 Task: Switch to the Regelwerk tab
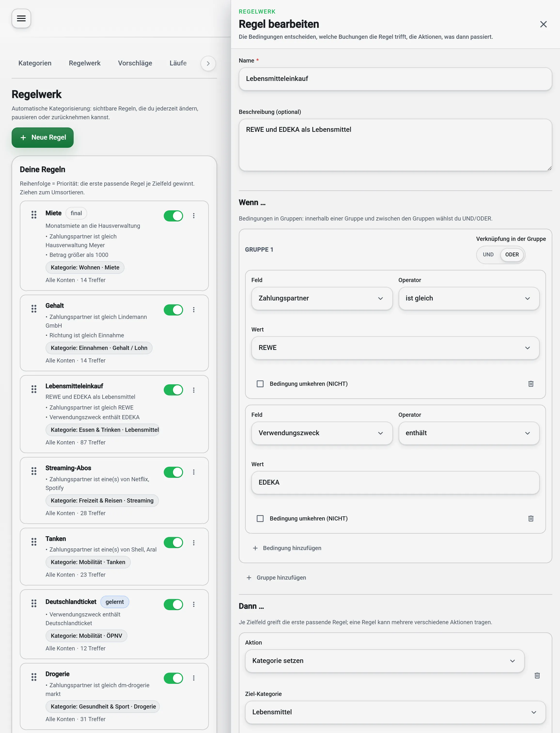(x=85, y=63)
